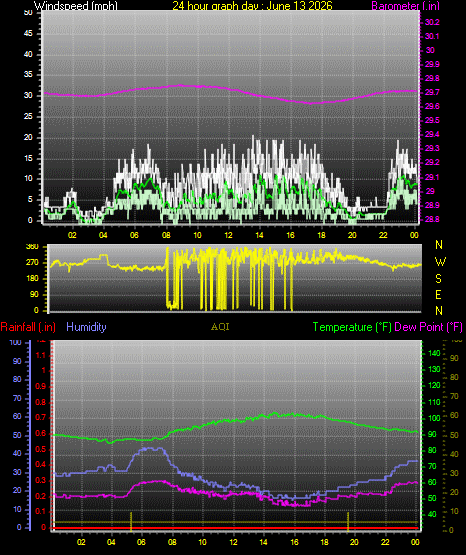Screen dimensions: 466x555
Task: Click the magenta "Dew Point (°F)" label
Action: pos(428,327)
